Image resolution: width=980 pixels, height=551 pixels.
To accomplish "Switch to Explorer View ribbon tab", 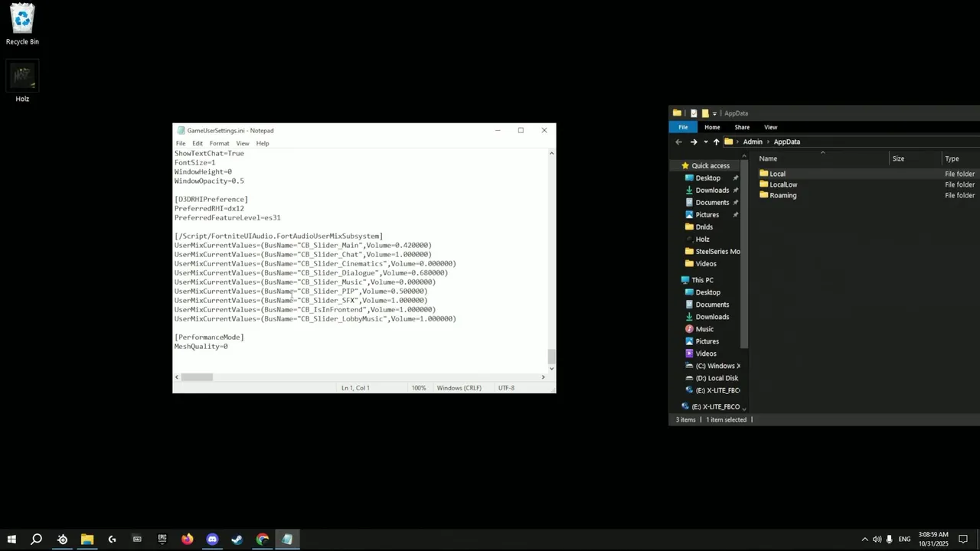I will [771, 127].
